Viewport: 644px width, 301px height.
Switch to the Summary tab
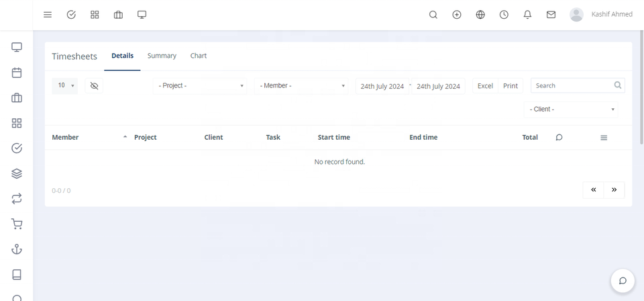(x=162, y=56)
